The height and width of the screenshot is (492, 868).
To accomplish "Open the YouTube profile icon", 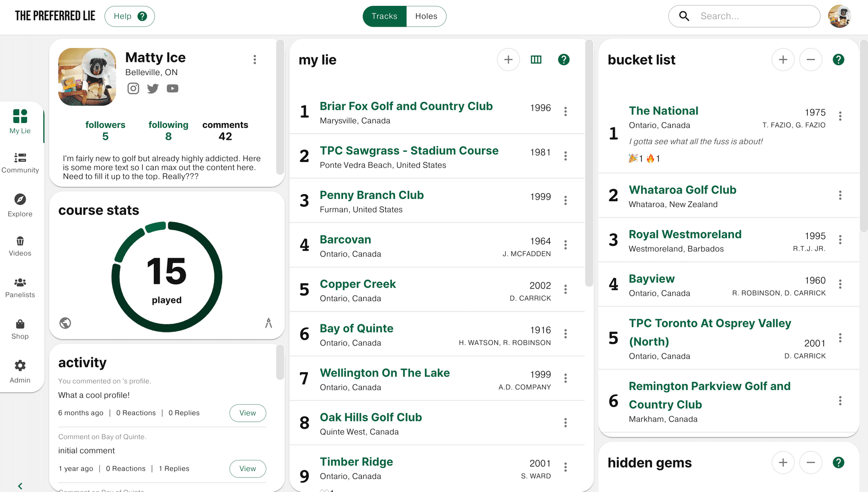I will click(172, 89).
